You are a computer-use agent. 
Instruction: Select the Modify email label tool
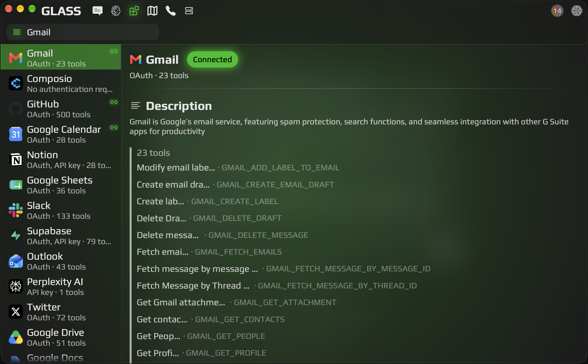[238, 168]
